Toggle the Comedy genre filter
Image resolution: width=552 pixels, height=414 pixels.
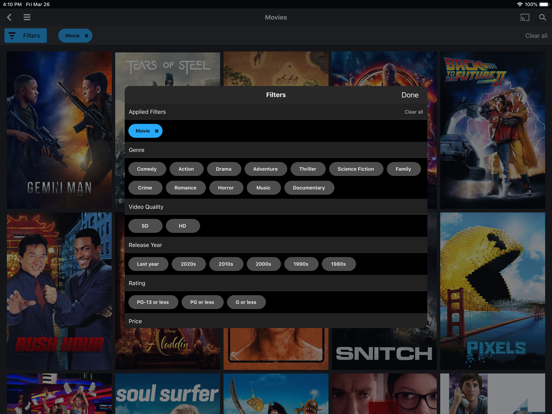[147, 169]
